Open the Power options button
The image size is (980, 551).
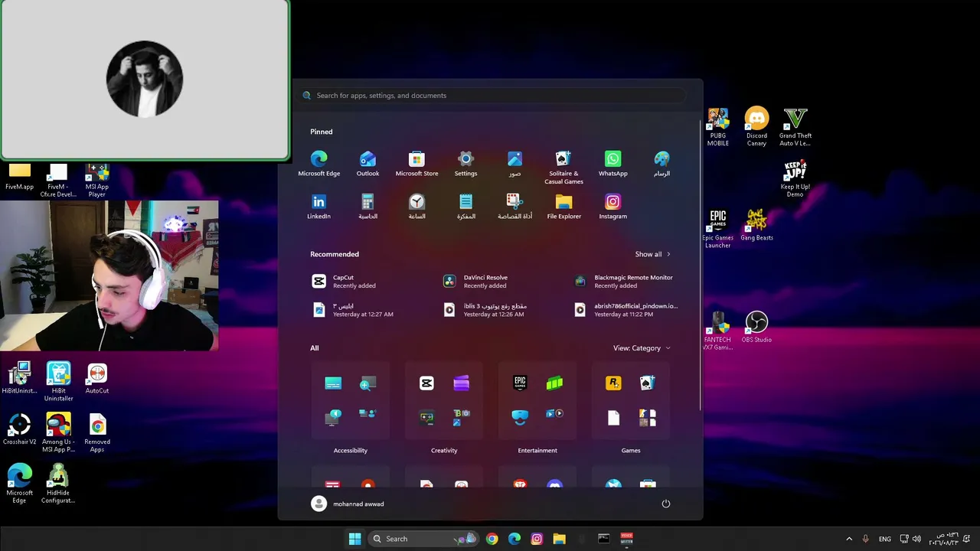tap(665, 504)
